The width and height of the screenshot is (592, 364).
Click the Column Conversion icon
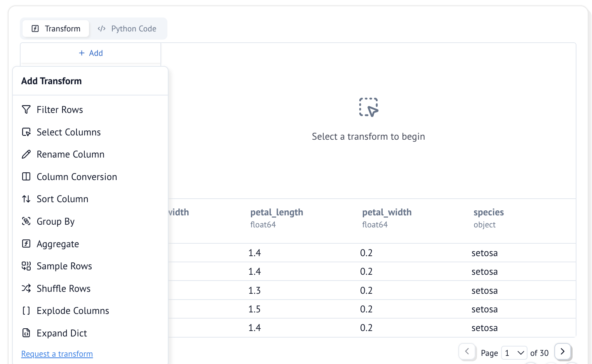tap(26, 177)
